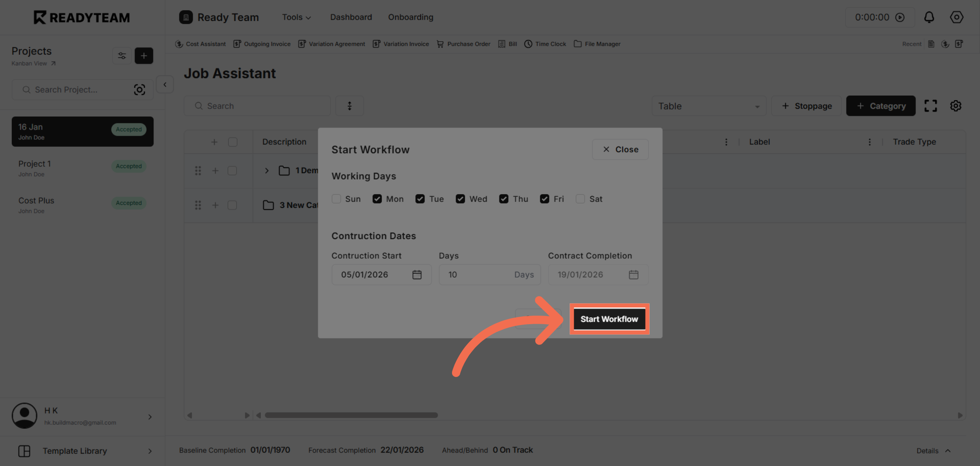The width and height of the screenshot is (980, 466).
Task: Open notifications bell
Action: pos(929,17)
